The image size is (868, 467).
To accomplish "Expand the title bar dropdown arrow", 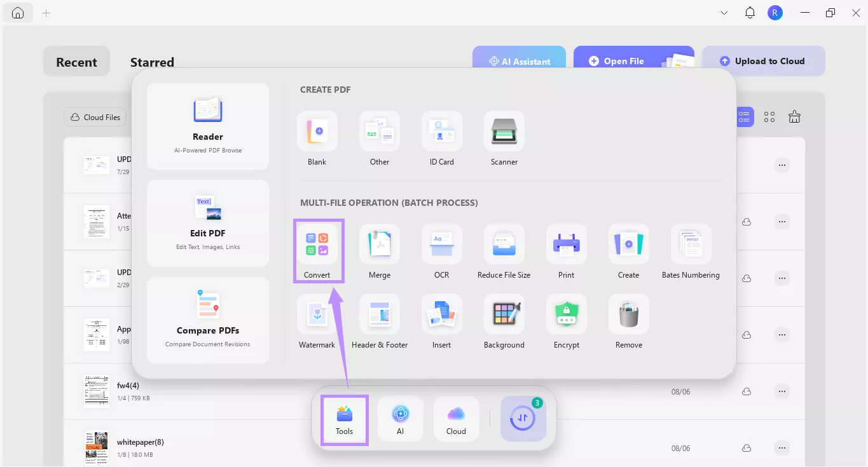I will point(724,13).
